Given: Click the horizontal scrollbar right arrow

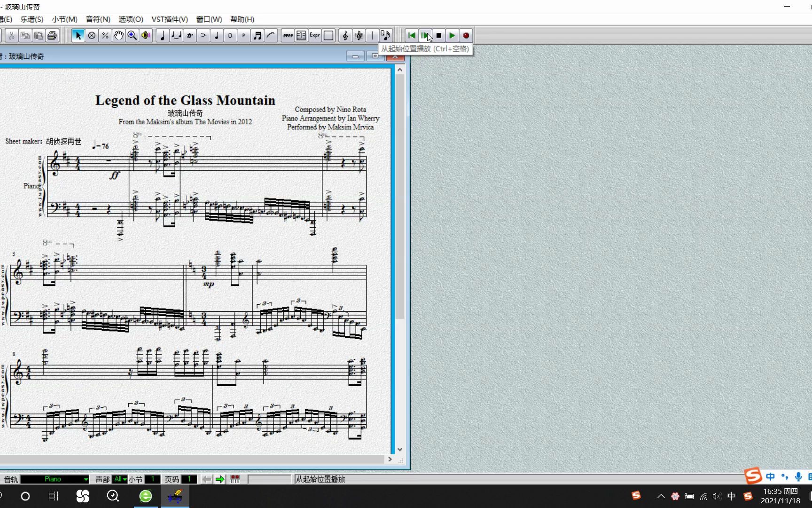Looking at the screenshot, I should (x=390, y=459).
